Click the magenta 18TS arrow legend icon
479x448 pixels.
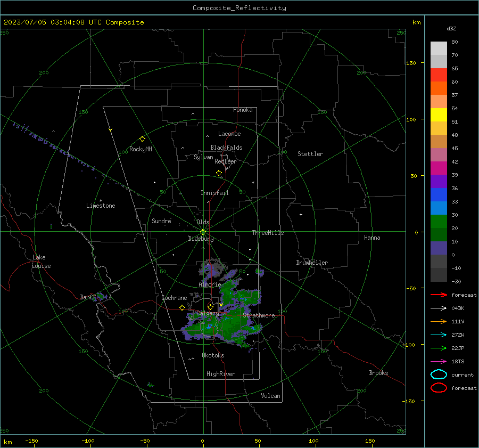(439, 362)
